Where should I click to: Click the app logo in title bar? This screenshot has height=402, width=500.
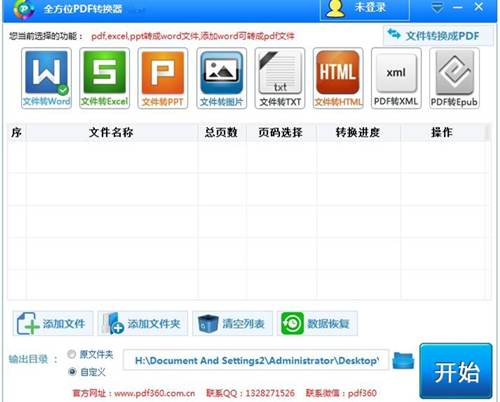23,9
